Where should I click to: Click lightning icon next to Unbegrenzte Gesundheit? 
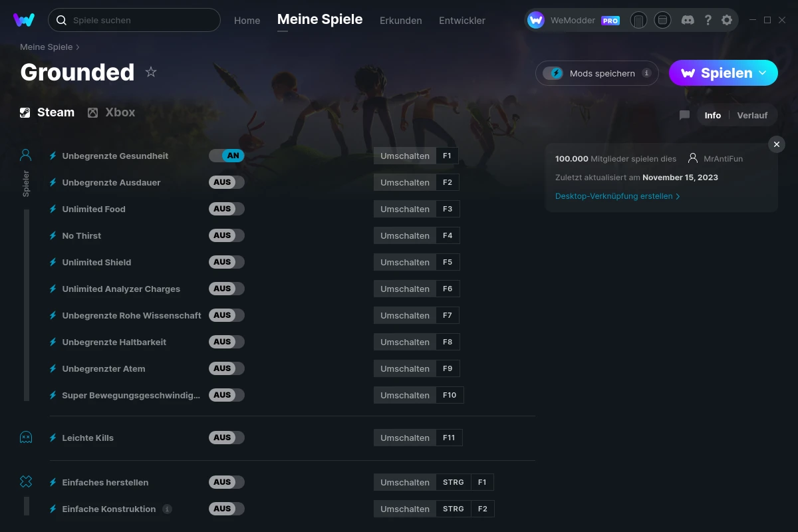53,156
